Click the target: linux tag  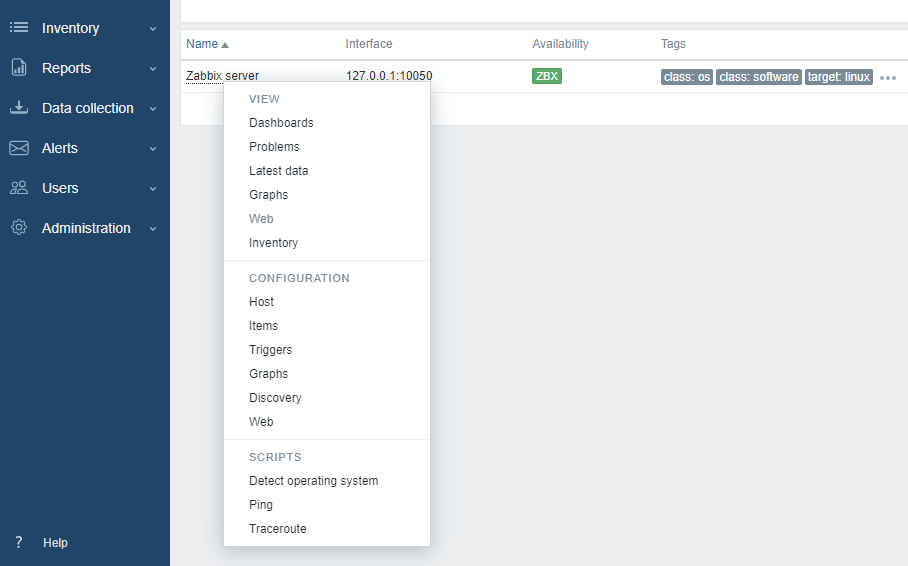(839, 77)
